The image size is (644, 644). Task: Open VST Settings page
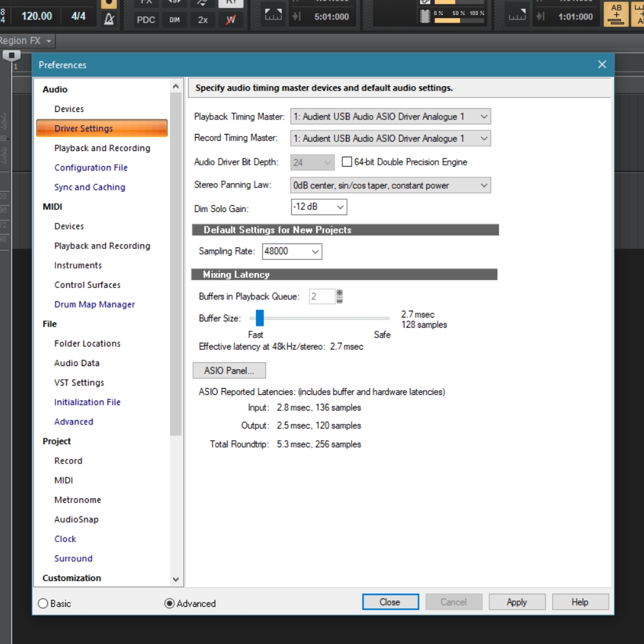point(79,382)
